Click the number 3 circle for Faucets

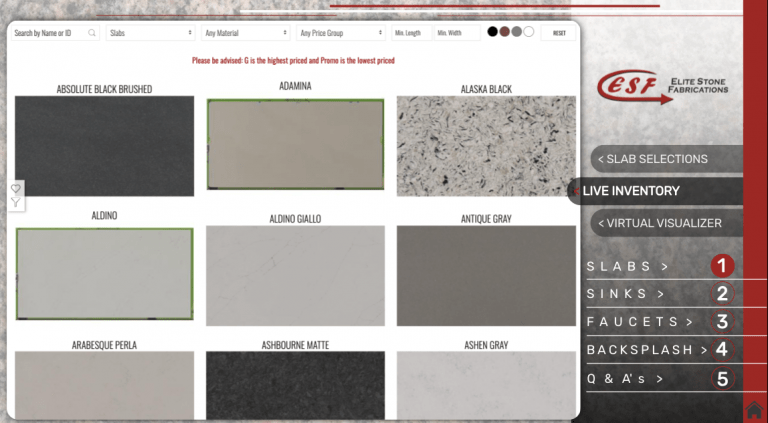click(x=722, y=322)
